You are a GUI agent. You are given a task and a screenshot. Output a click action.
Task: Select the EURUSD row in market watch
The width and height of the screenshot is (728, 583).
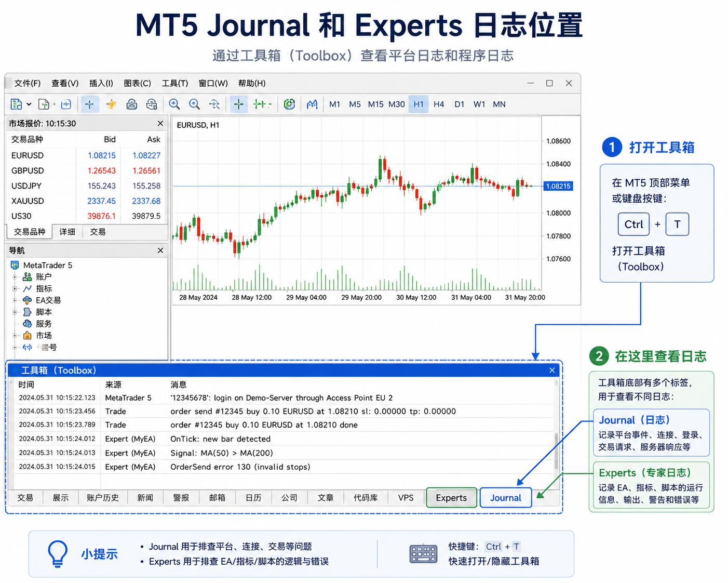(86, 155)
